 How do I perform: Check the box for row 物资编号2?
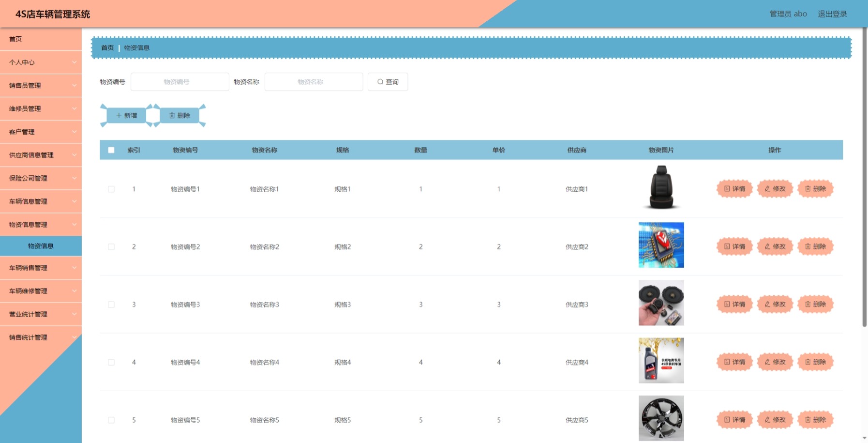(x=111, y=247)
